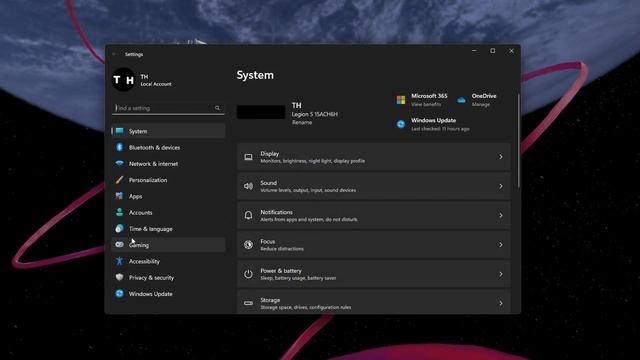Click the Personalization paintbrush icon
This screenshot has height=360, width=640.
click(120, 180)
